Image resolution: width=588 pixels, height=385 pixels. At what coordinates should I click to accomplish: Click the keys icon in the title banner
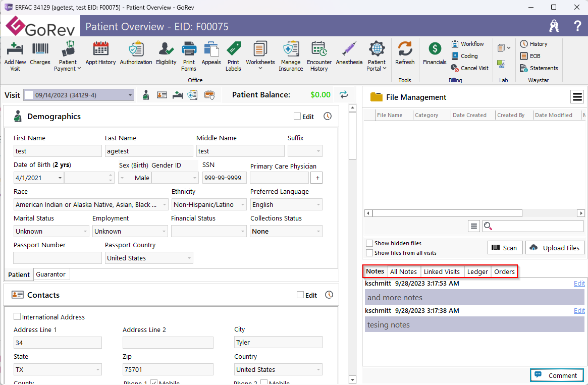click(554, 26)
